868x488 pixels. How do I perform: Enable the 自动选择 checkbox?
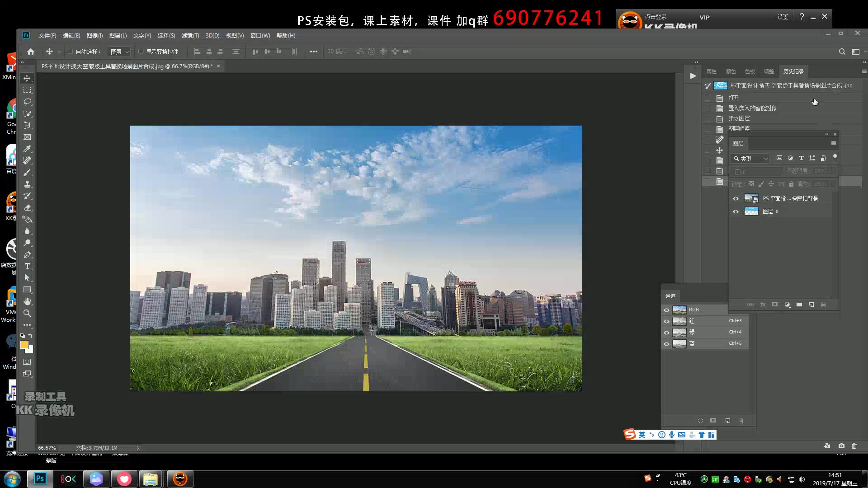tap(71, 52)
